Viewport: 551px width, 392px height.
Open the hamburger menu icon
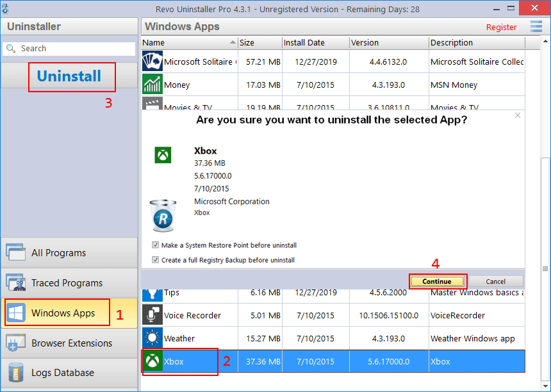pyautogui.click(x=536, y=26)
